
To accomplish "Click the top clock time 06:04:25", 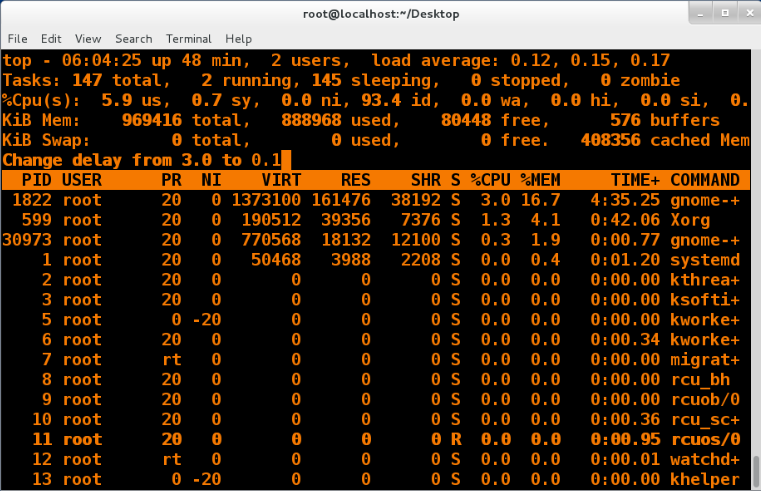I will click(101, 60).
